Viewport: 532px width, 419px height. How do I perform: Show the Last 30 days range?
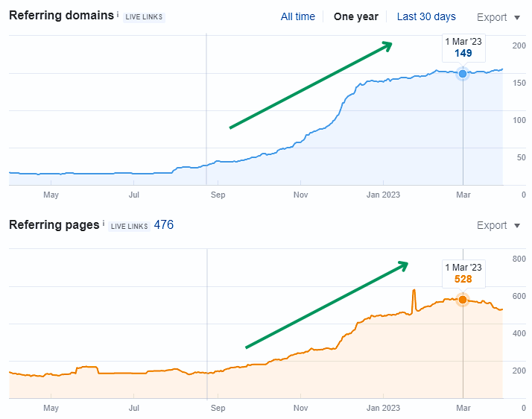426,16
